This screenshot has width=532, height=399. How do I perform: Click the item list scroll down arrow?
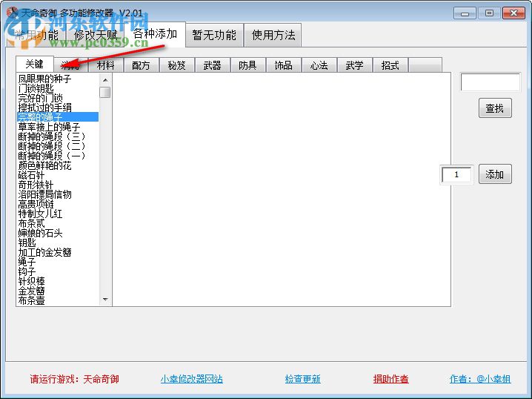(x=105, y=300)
